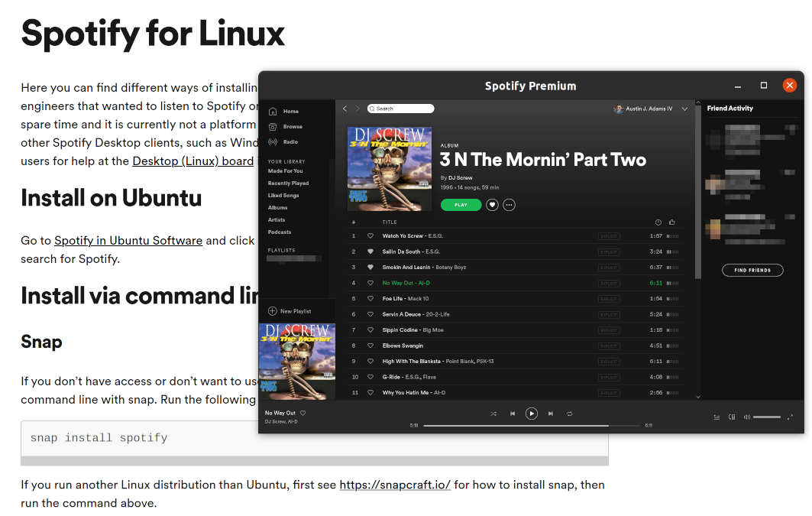Viewport: 812px width, 516px height.
Task: Open Made For You in Your Library
Action: [x=286, y=171]
